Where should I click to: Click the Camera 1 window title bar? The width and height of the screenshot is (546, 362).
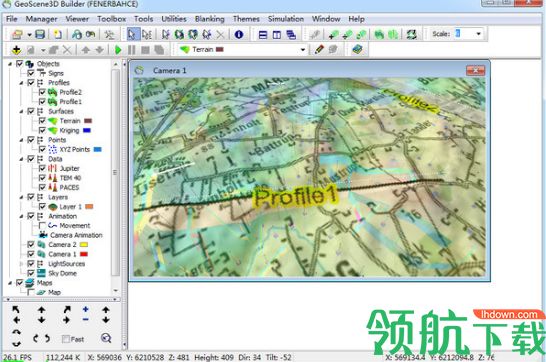(x=299, y=70)
